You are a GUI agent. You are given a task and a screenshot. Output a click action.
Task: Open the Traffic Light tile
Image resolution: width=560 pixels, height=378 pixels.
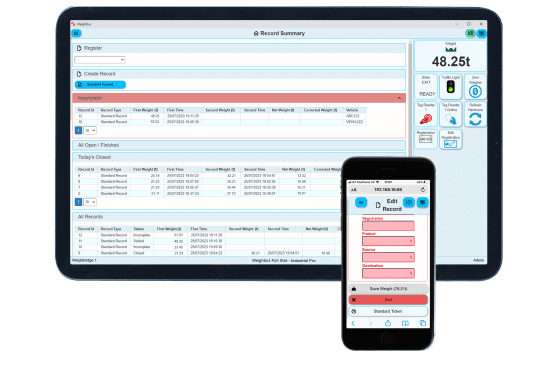tap(450, 86)
